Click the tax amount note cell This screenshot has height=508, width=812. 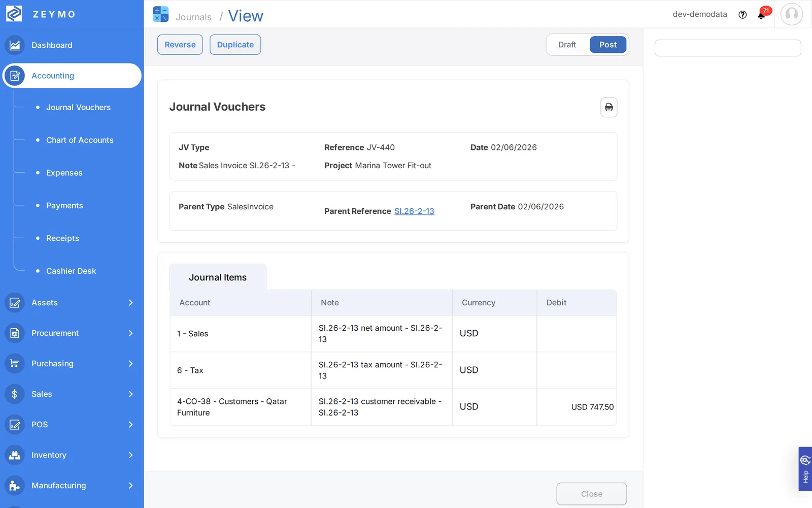tap(382, 370)
